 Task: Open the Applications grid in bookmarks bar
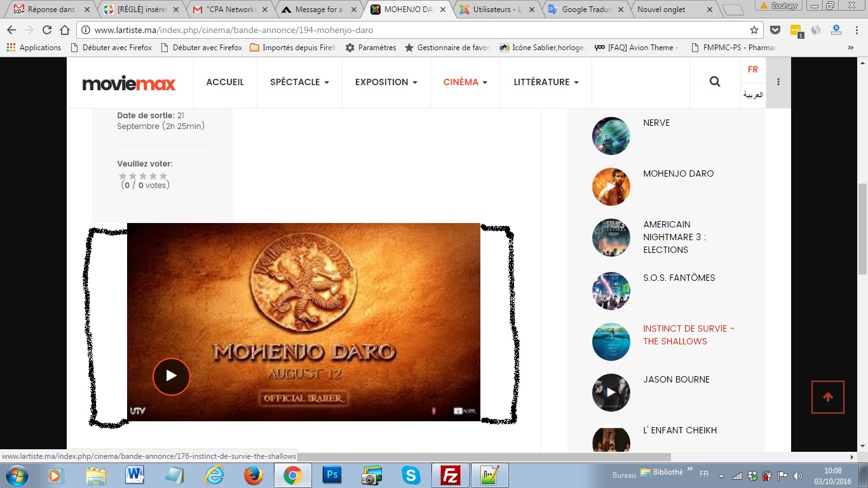34,48
